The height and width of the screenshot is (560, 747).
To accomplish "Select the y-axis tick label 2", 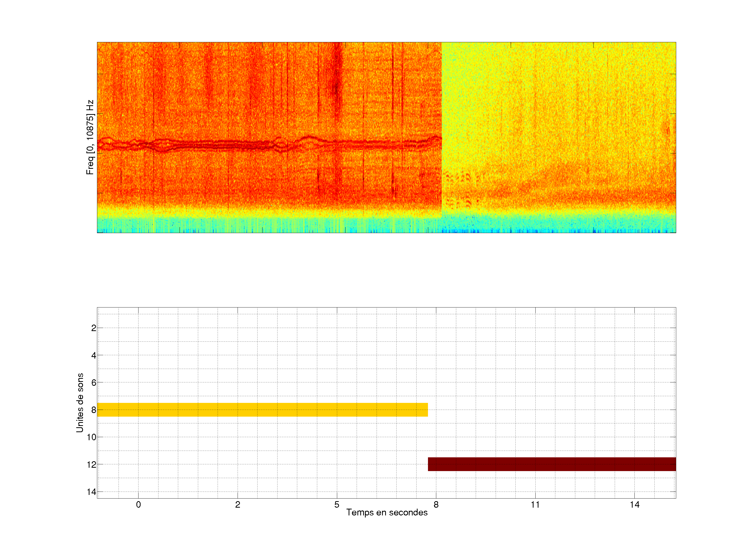I will pos(94,328).
